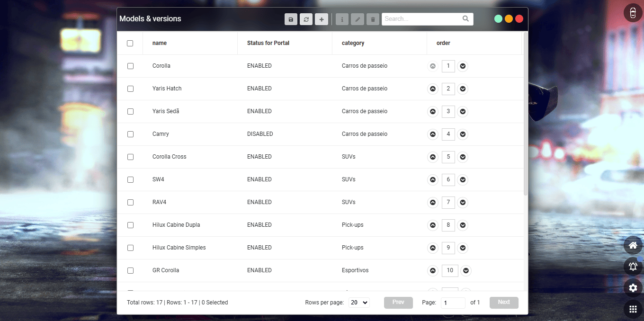The image size is (644, 321).
Task: Select the Camry row checkbox
Action: (130, 134)
